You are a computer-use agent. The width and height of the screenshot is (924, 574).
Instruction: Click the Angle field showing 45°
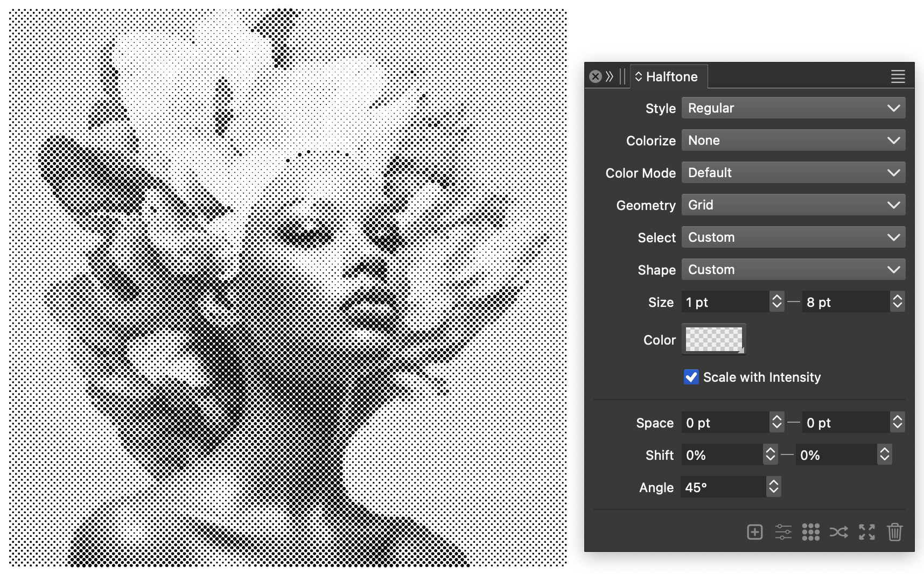pos(723,487)
